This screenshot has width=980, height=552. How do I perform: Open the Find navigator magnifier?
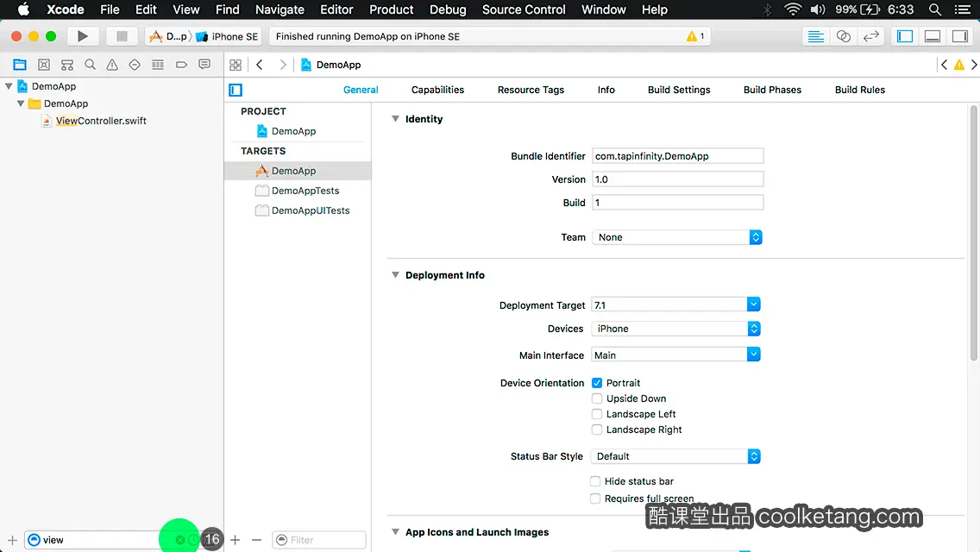(x=90, y=65)
